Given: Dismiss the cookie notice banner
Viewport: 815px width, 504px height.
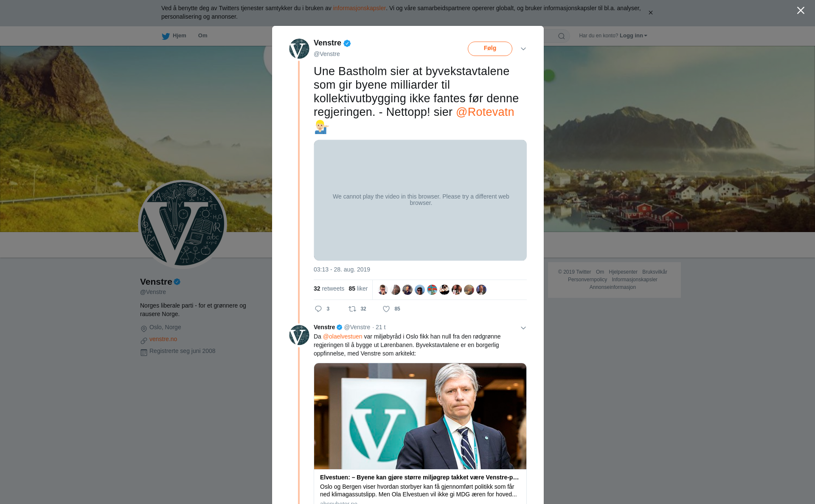Looking at the screenshot, I should coord(650,13).
